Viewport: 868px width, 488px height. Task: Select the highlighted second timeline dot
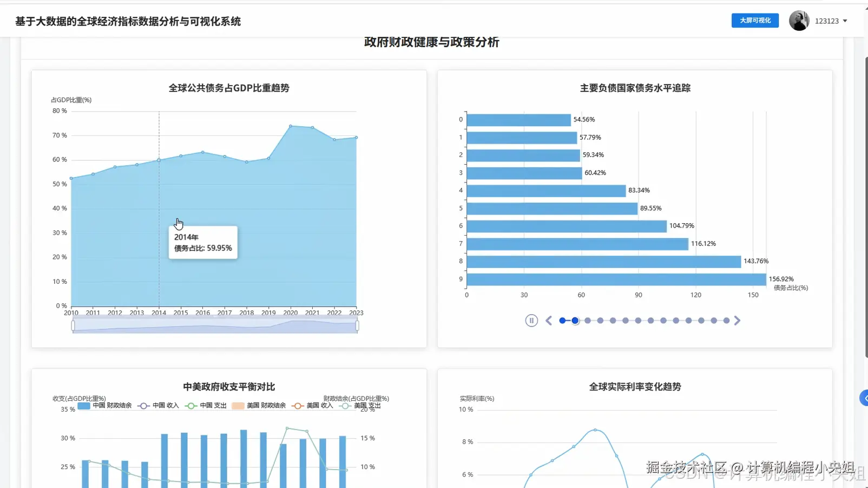(575, 321)
